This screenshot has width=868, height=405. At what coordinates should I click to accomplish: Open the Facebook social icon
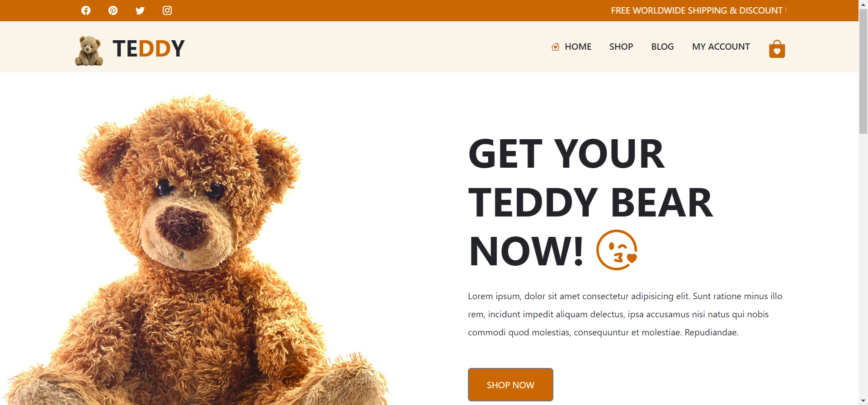[x=86, y=10]
